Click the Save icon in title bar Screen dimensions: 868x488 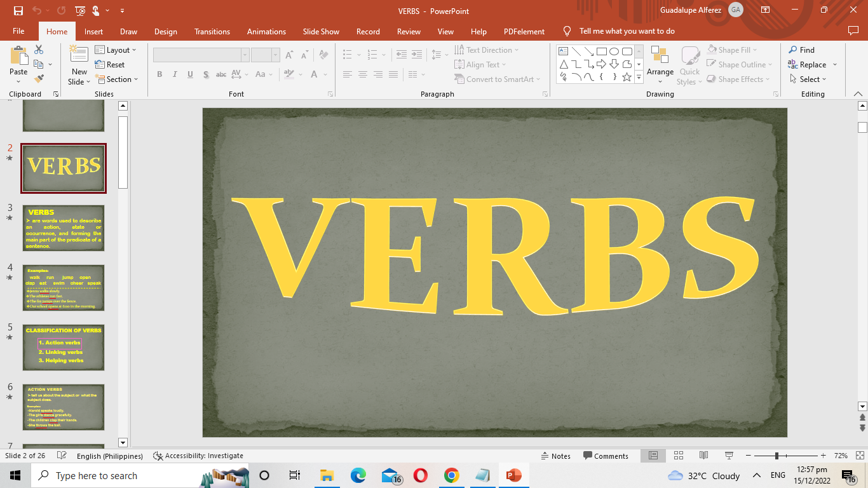[18, 10]
